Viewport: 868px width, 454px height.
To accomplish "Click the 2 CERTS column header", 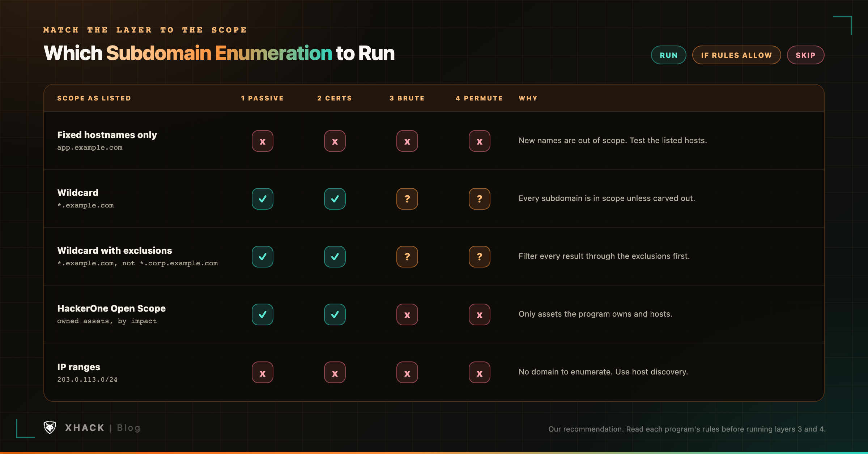I will (x=335, y=98).
